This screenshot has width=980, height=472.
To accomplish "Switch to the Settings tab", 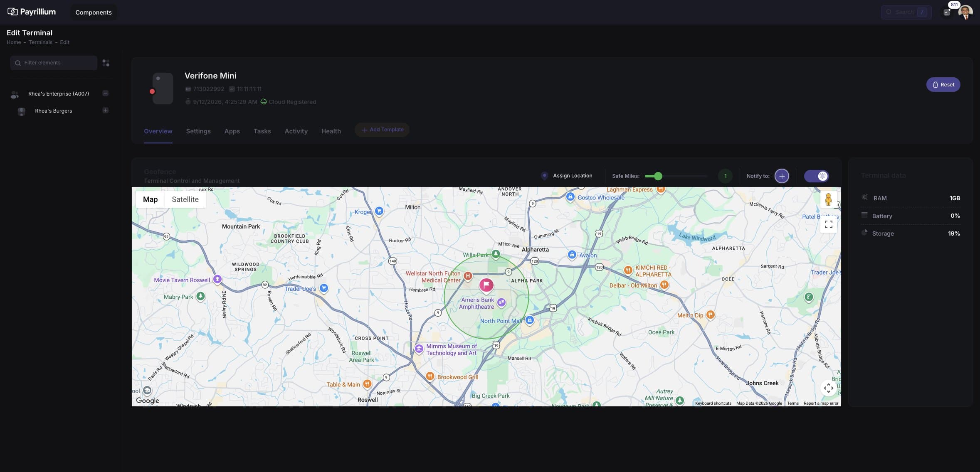I will [198, 131].
